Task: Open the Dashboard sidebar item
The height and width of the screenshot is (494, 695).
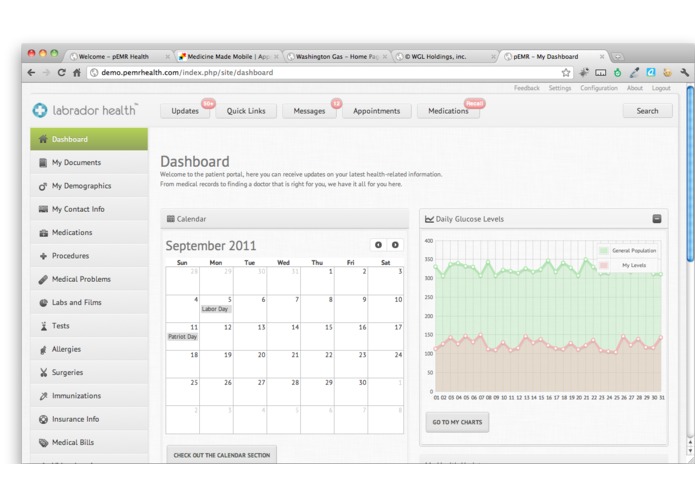Action: point(89,139)
